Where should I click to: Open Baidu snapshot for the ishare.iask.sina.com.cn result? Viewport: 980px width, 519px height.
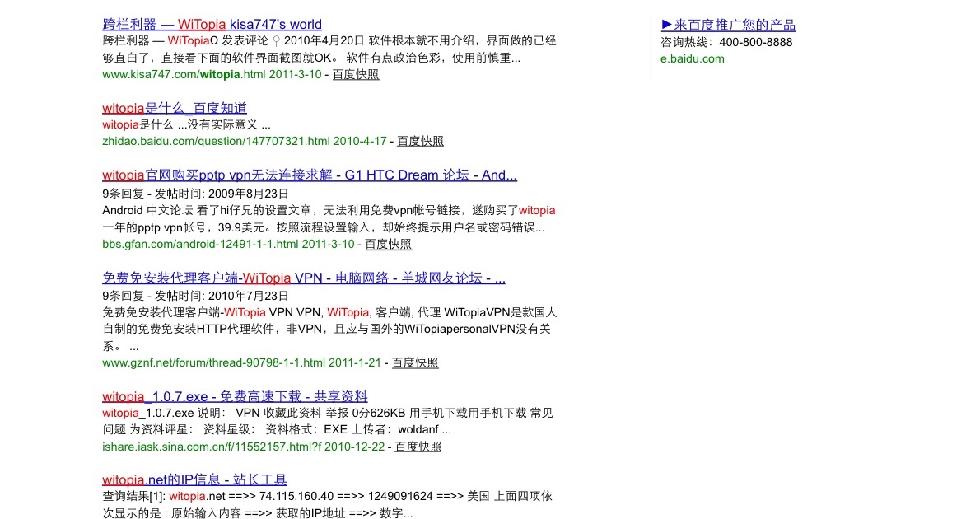[418, 447]
